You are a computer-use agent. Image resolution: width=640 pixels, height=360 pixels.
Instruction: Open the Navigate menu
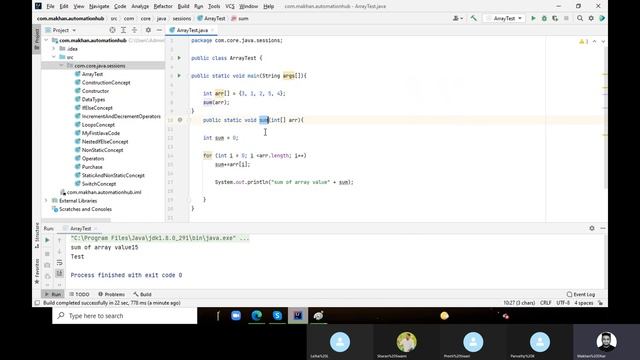[x=99, y=6]
